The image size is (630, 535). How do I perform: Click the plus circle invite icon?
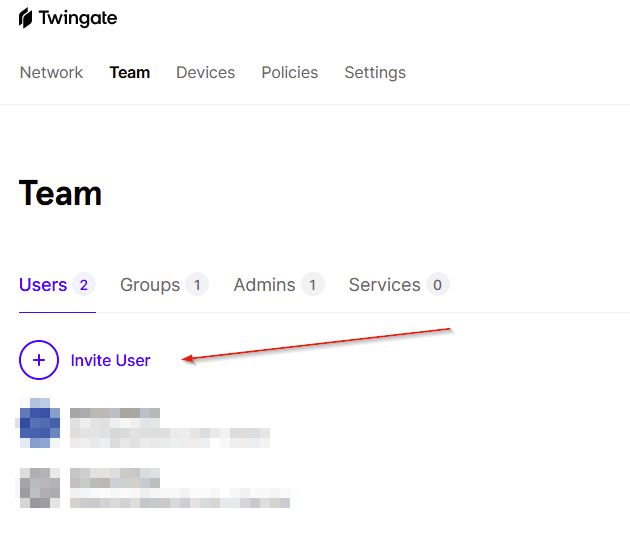point(39,360)
